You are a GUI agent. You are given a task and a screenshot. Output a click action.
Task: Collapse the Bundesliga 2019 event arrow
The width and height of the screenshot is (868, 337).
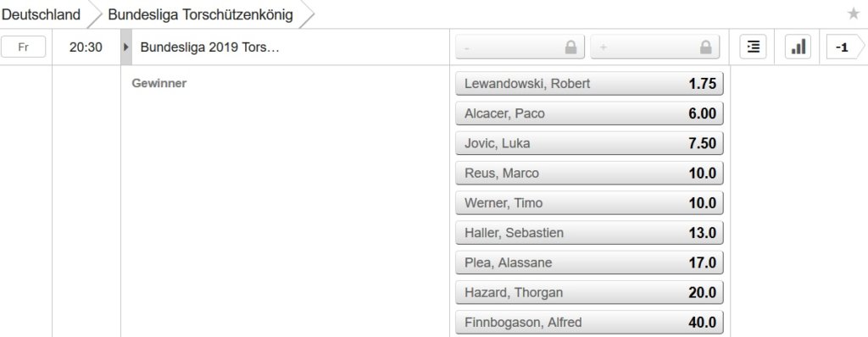(126, 47)
